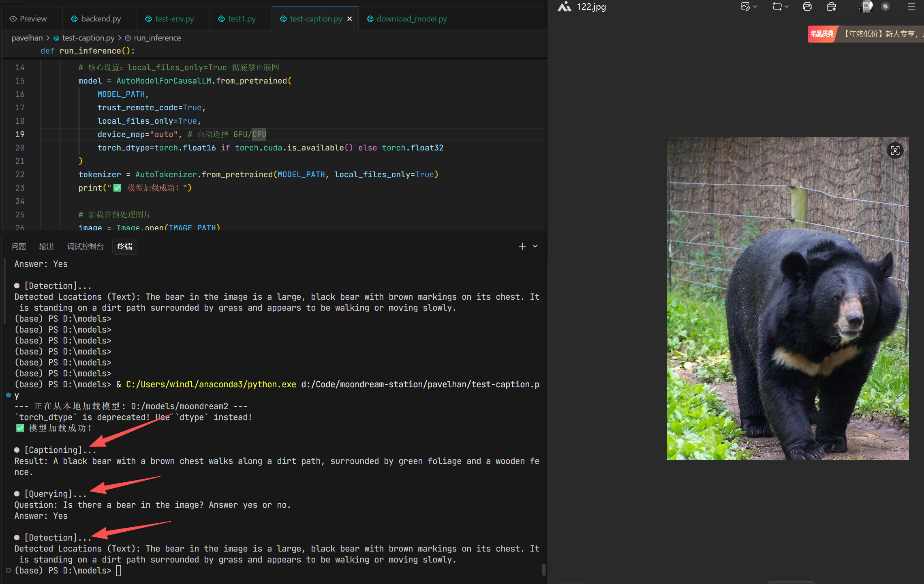Click 'MODEL_PATH,' on line 16

(x=123, y=94)
